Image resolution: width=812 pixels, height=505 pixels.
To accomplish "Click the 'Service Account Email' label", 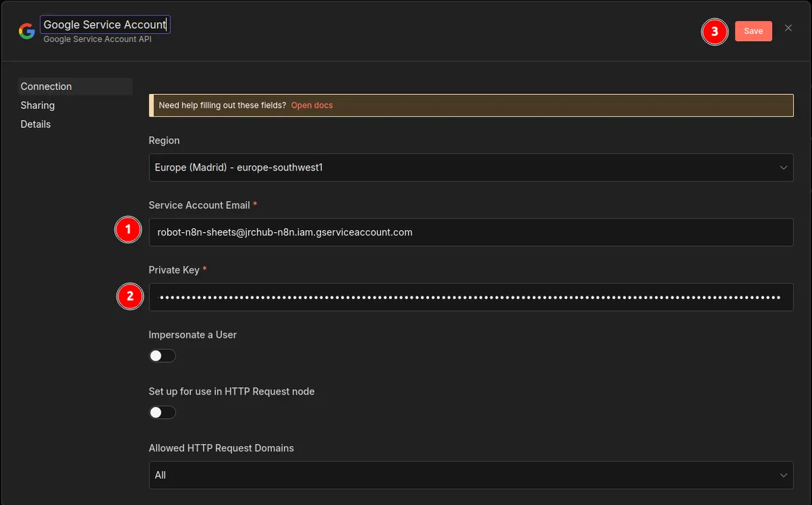I will [199, 205].
